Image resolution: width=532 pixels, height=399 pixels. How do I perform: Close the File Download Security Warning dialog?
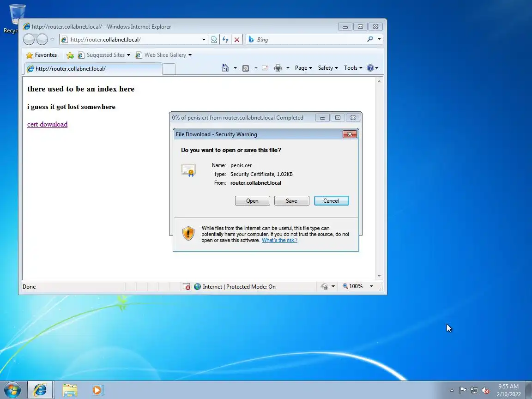(x=350, y=134)
